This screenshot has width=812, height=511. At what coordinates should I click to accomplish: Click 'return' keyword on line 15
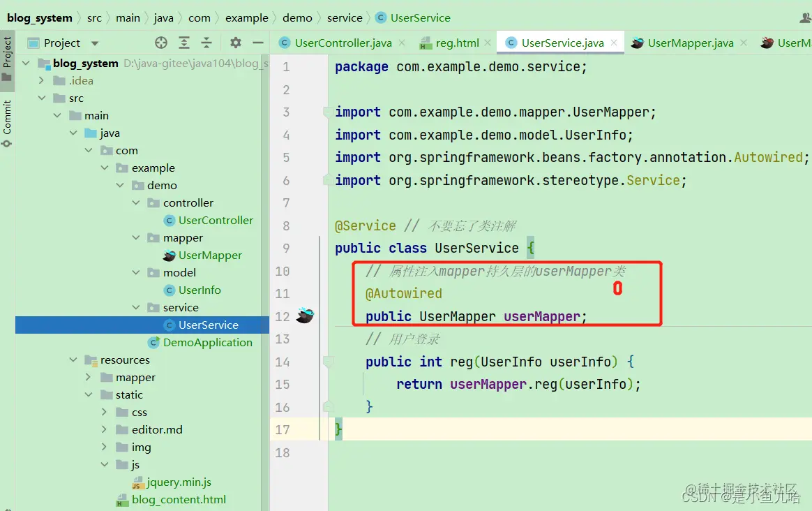(x=419, y=384)
